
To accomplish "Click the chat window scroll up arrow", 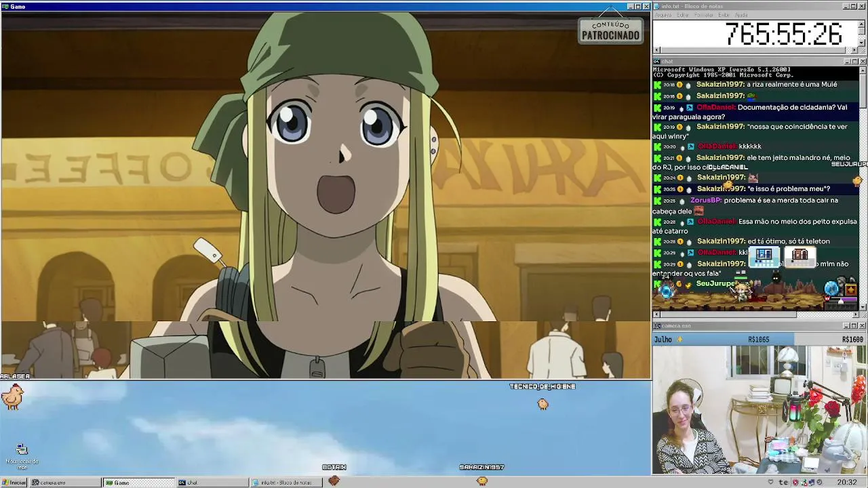I will coord(863,70).
